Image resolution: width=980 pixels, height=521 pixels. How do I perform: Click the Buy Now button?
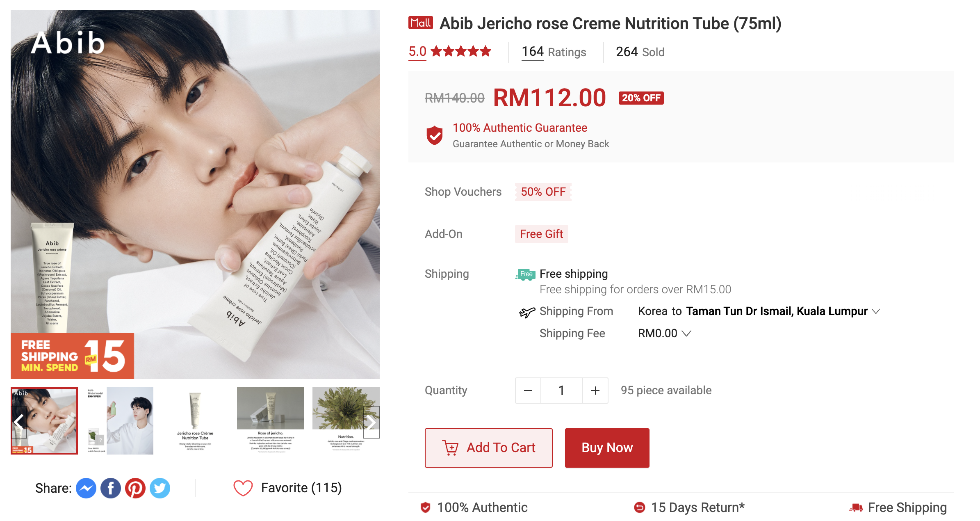pos(607,448)
